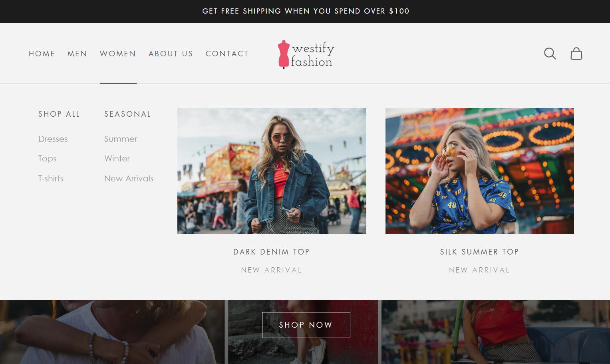This screenshot has height=364, width=610.
Task: Open the About Us page
Action: (171, 54)
